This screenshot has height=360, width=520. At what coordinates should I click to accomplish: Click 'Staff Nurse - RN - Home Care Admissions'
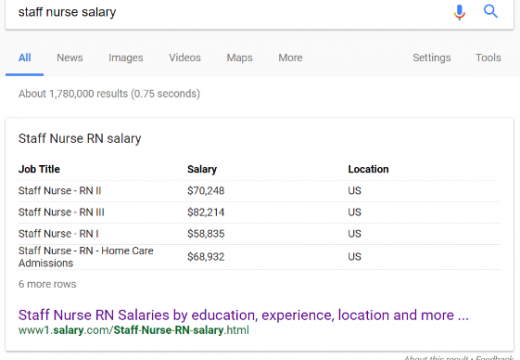coord(86,257)
